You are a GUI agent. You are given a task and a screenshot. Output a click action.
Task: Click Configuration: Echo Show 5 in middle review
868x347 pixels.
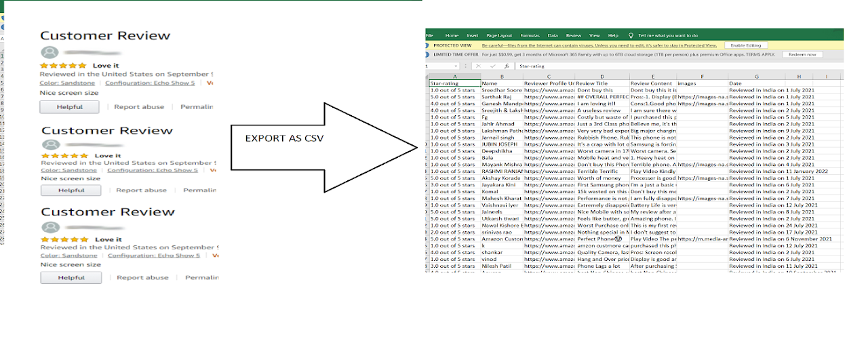[x=153, y=170]
